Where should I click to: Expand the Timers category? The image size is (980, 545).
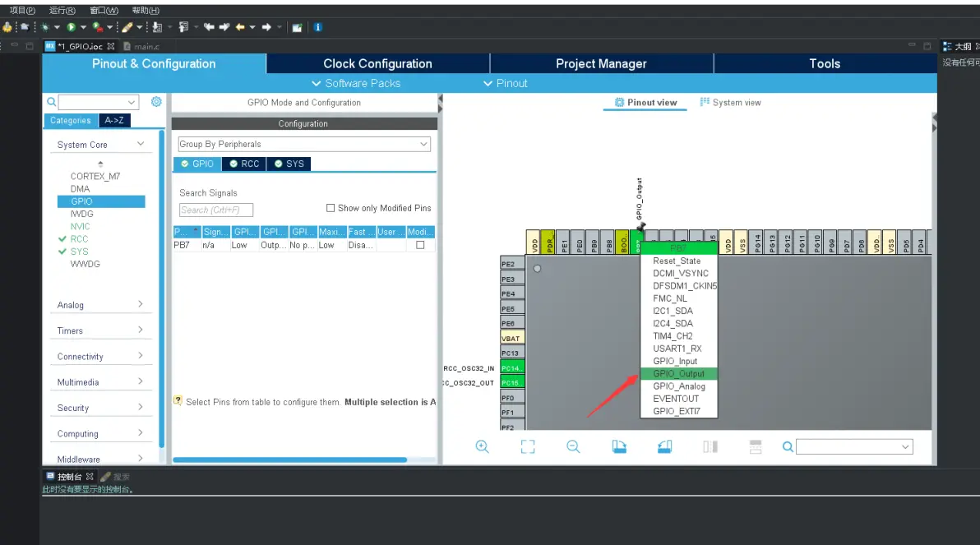(x=100, y=330)
